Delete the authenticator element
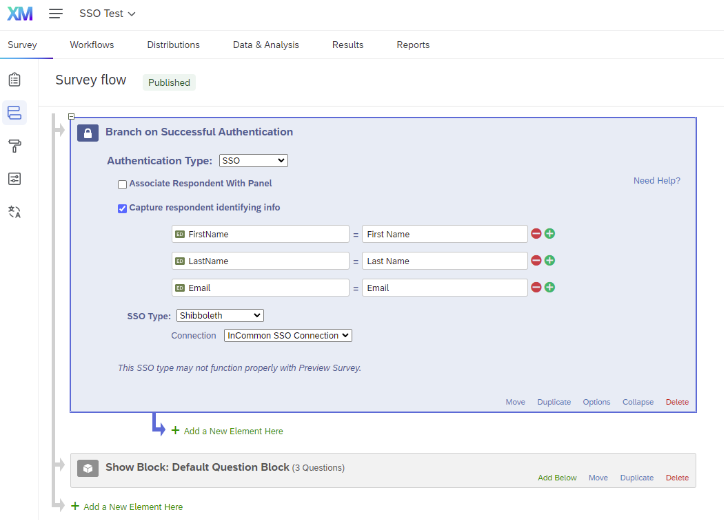This screenshot has width=724, height=520. click(x=677, y=402)
